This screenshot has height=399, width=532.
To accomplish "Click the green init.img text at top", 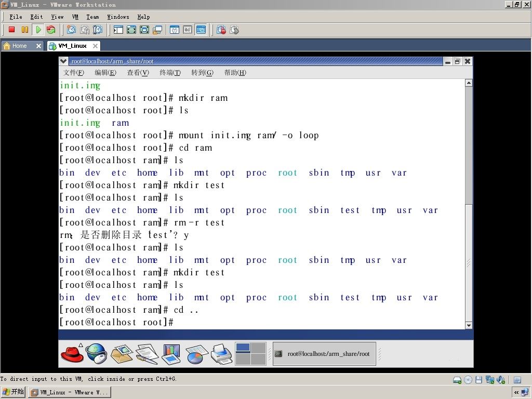I will pyautogui.click(x=80, y=86).
